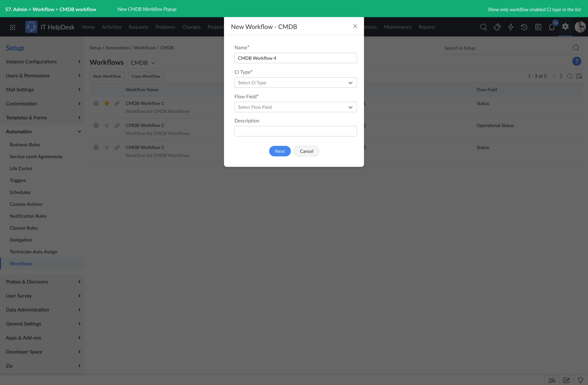Mark CMDB Workflow 2 star as default
The height and width of the screenshot is (385, 588).
(x=107, y=125)
